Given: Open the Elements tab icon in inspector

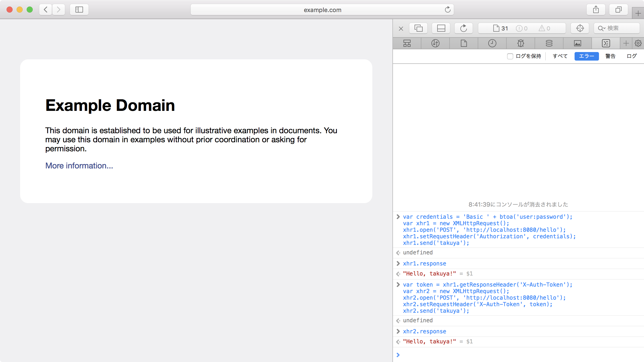Looking at the screenshot, I should (x=407, y=43).
